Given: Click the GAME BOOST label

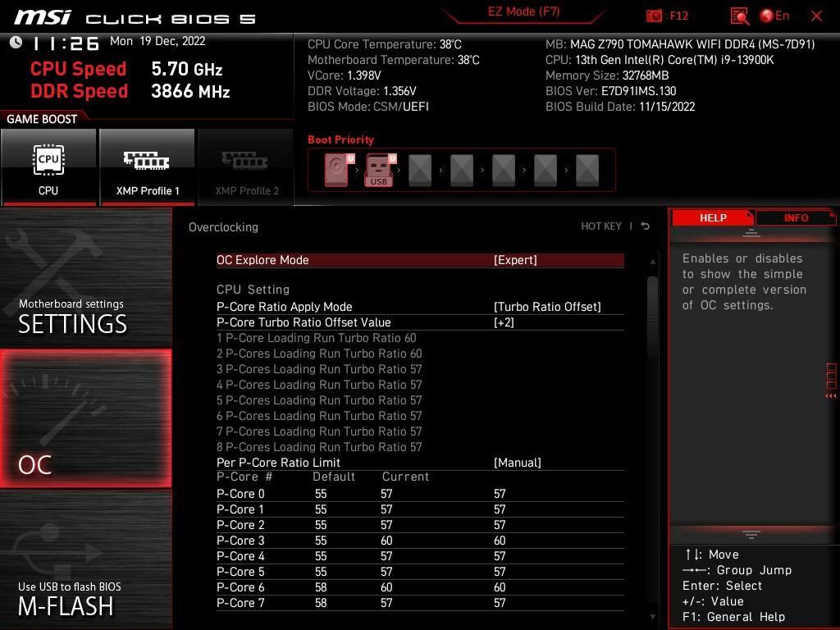Looking at the screenshot, I should pyautogui.click(x=42, y=119).
